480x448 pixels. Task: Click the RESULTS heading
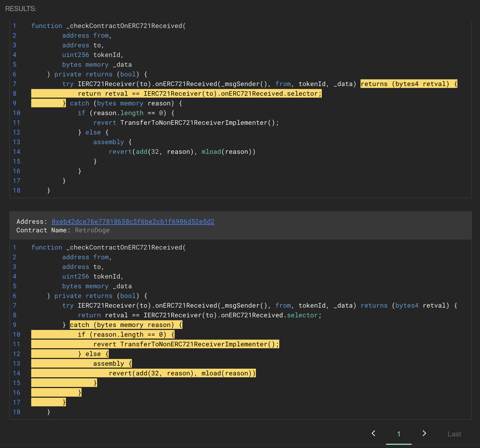point(21,9)
